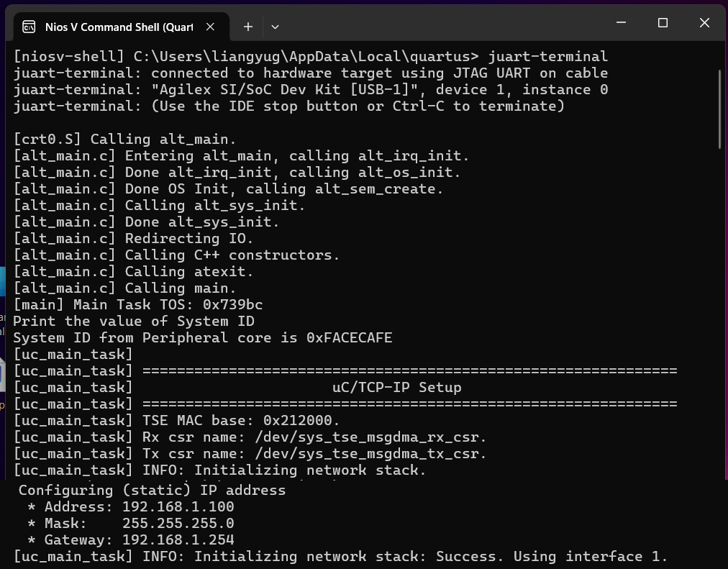Maximize the terminal window
The height and width of the screenshot is (569, 728).
coord(663,23)
